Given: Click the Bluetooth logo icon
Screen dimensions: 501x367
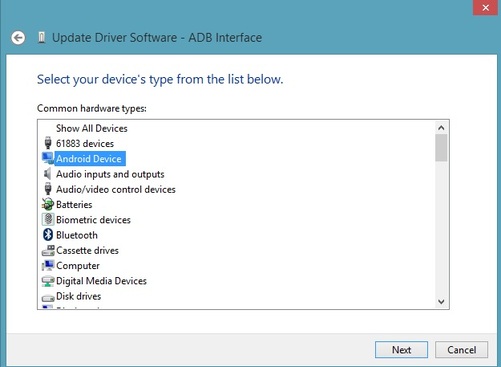Looking at the screenshot, I should tap(48, 235).
